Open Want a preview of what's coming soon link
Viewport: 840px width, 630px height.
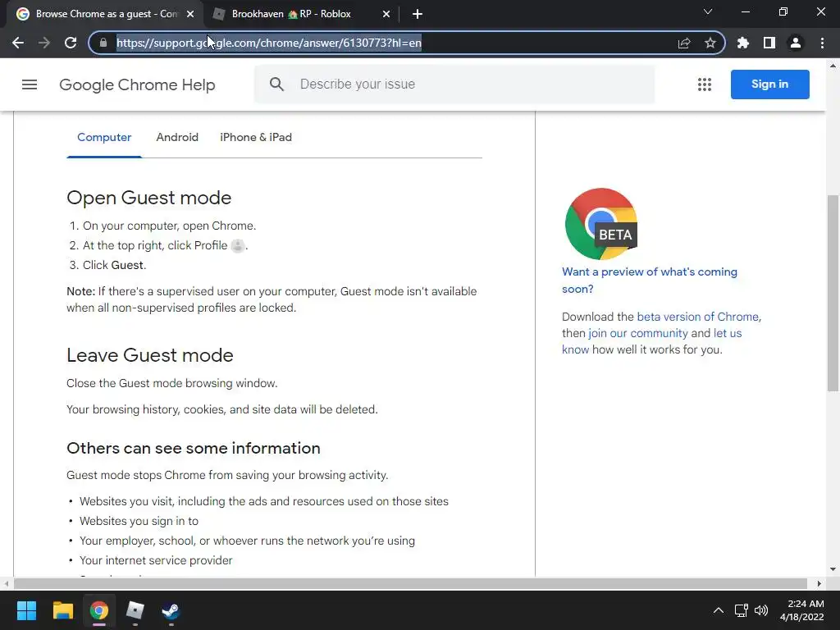coord(650,281)
